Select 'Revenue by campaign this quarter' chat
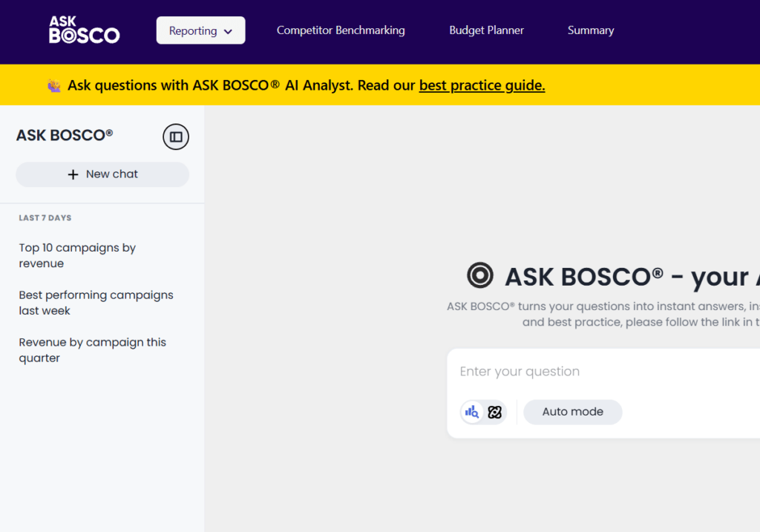 tap(92, 350)
